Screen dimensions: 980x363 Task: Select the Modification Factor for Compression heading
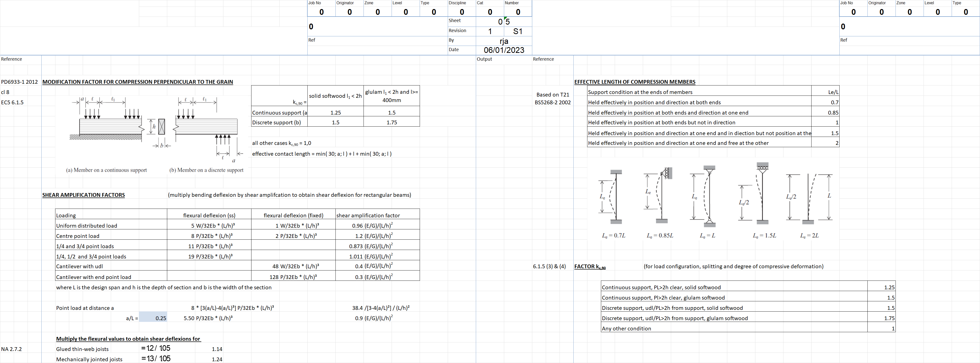pyautogui.click(x=138, y=82)
